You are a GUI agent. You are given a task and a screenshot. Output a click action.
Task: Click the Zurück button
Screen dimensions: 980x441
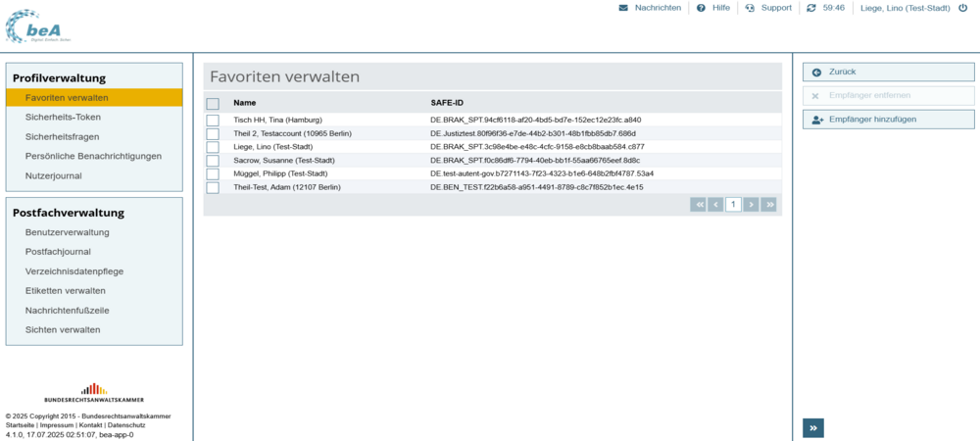click(x=888, y=72)
